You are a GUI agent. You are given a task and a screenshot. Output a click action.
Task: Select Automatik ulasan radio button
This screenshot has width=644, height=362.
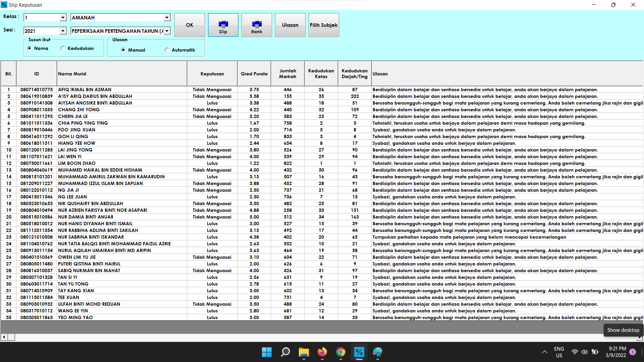167,50
